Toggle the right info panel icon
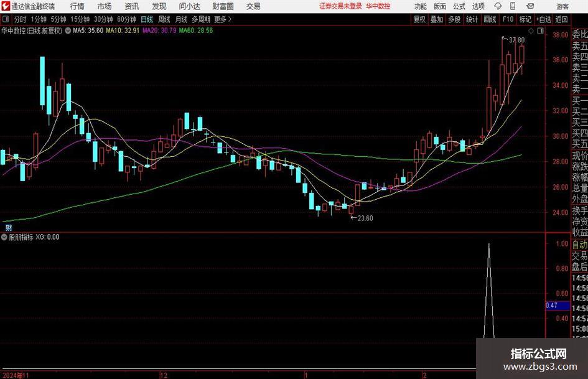Viewport: 588px width, 379px height. tap(540, 30)
